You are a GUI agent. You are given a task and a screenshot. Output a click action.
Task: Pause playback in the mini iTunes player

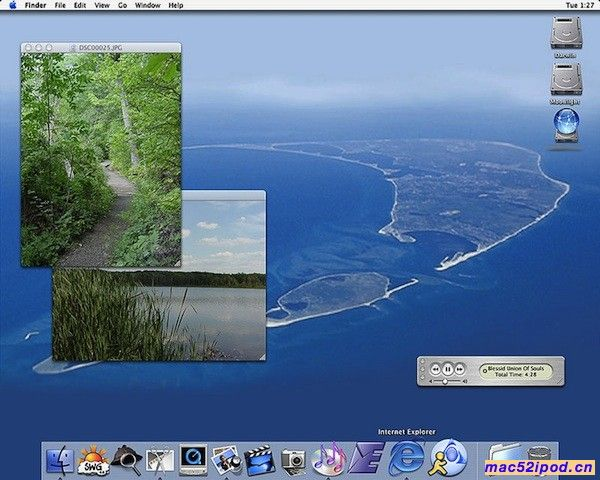(x=447, y=369)
